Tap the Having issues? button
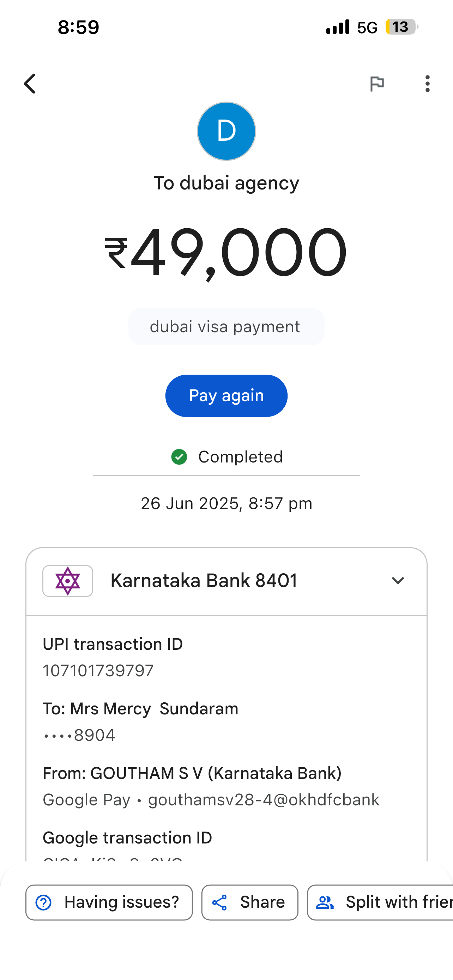Viewport: 453px width, 980px height. coord(109,902)
